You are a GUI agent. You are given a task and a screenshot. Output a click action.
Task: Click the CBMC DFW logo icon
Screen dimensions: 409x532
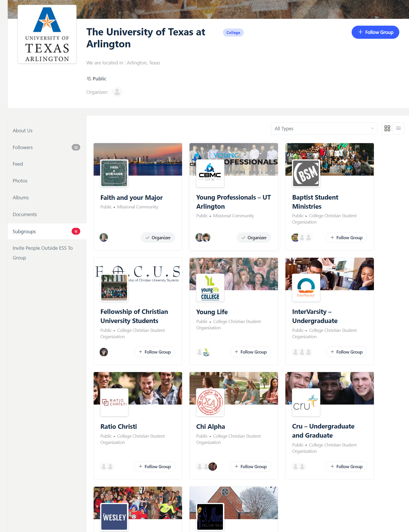click(210, 173)
